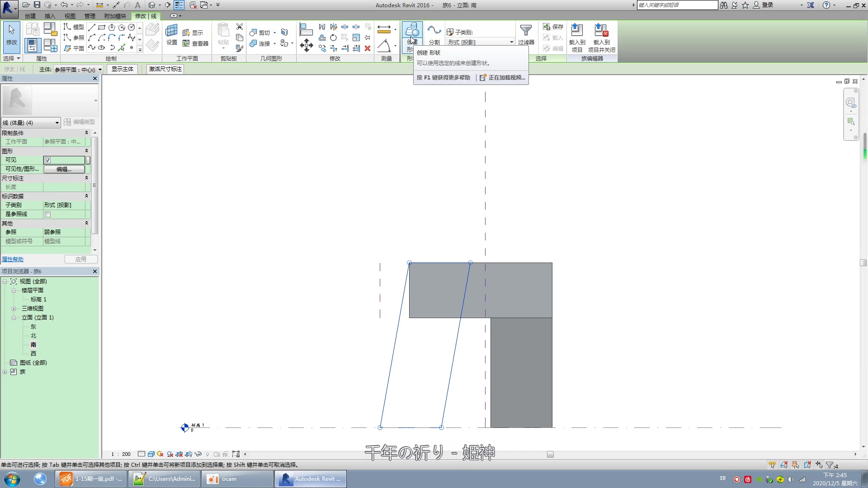The height and width of the screenshot is (488, 868).
Task: Toggle the 可见 (Visible) checkbox in properties
Action: point(47,160)
